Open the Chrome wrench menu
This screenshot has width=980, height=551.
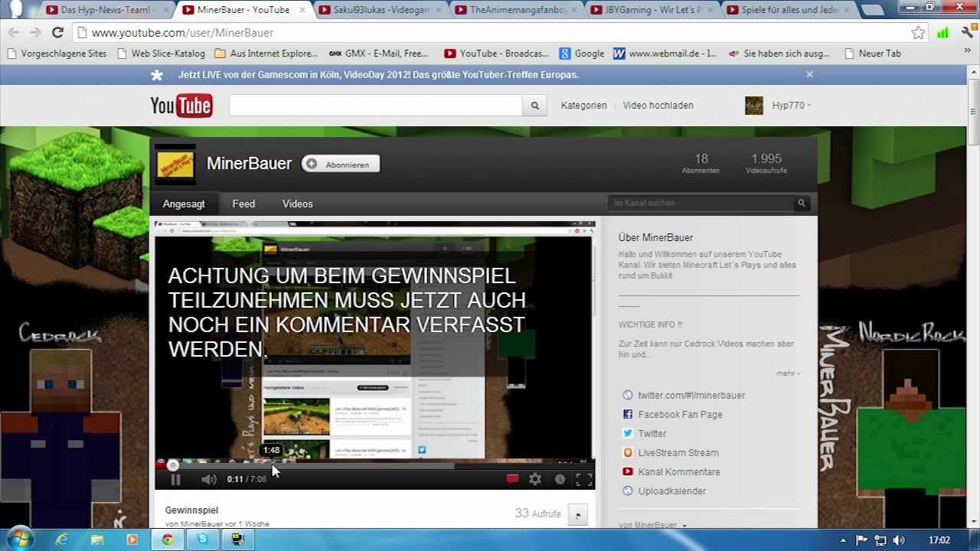coord(967,33)
